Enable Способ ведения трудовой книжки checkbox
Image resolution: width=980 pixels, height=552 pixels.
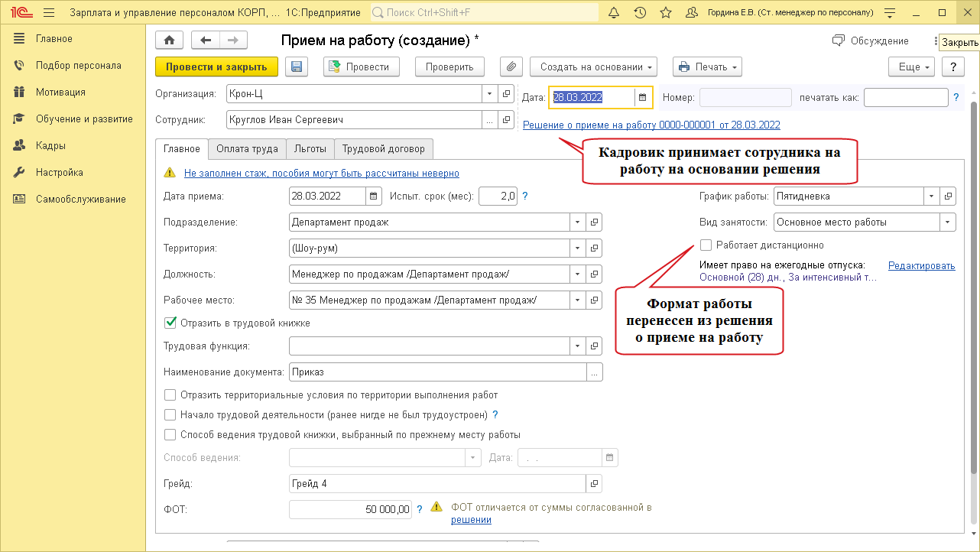(170, 435)
